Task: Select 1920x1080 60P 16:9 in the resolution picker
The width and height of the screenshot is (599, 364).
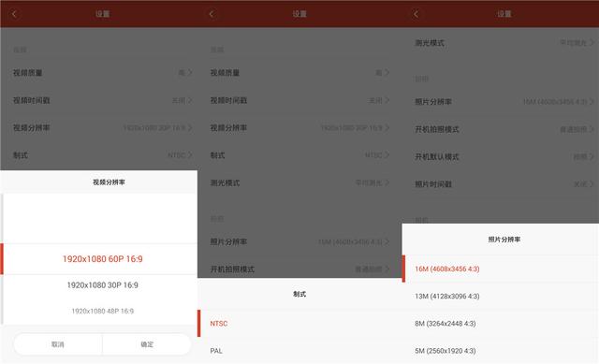Action: coord(102,259)
